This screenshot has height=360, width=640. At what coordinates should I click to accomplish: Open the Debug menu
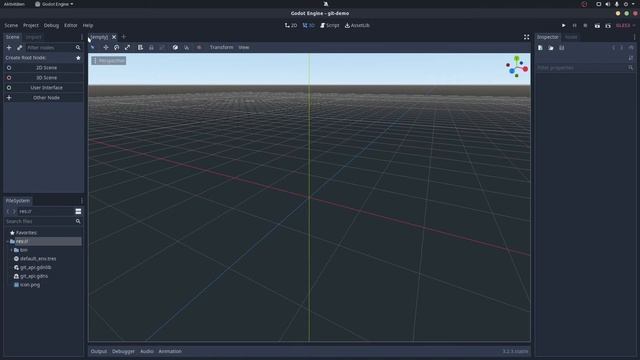click(x=51, y=25)
